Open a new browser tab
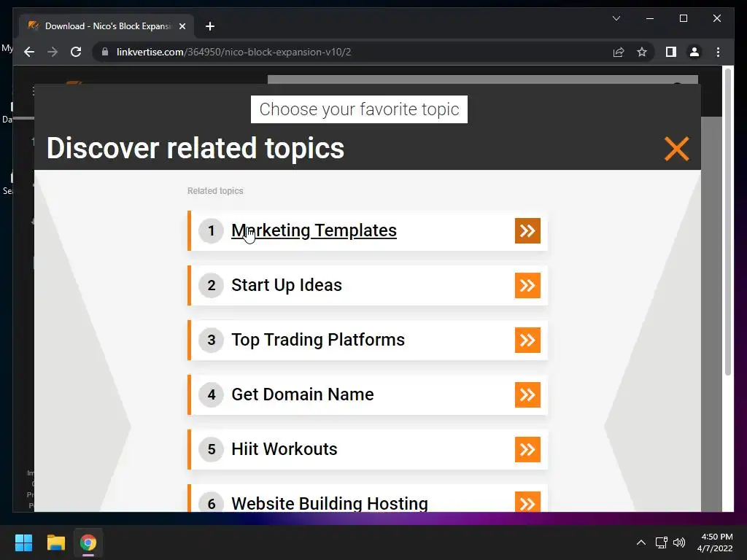The width and height of the screenshot is (747, 560). tap(210, 26)
